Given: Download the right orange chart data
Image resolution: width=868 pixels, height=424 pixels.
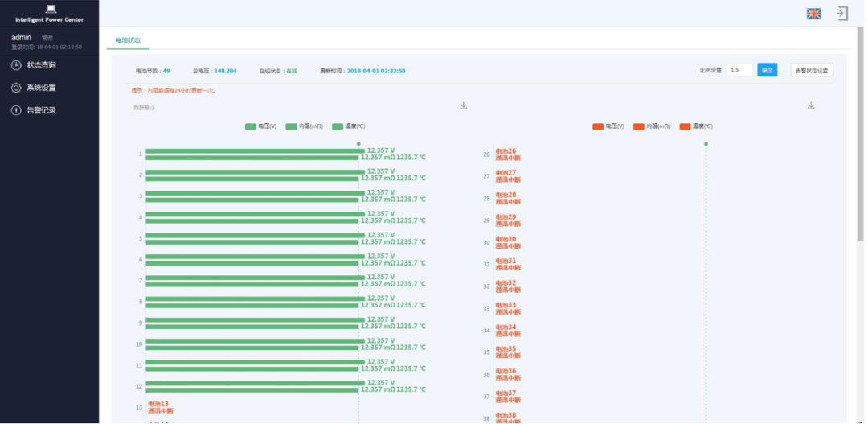Looking at the screenshot, I should click(811, 105).
